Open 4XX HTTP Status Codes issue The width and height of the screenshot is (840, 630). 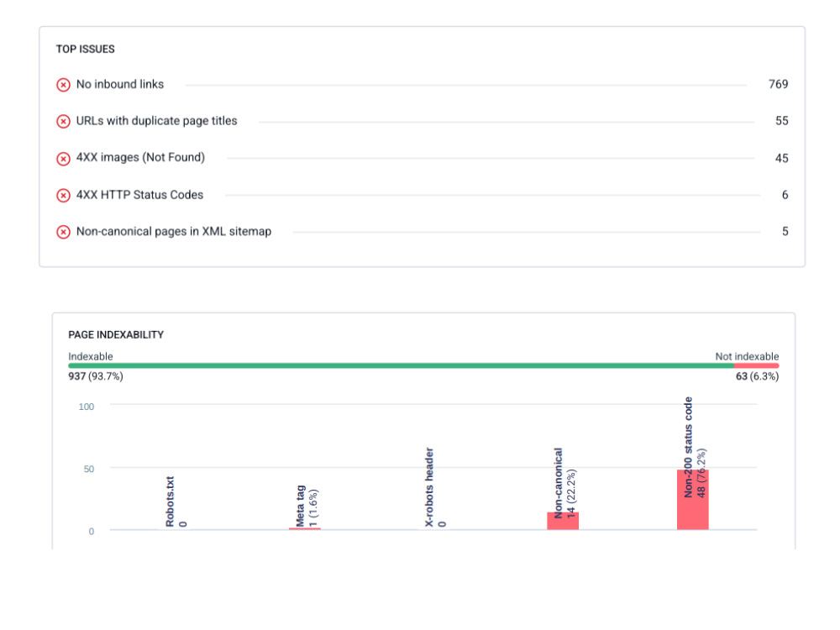tap(139, 195)
